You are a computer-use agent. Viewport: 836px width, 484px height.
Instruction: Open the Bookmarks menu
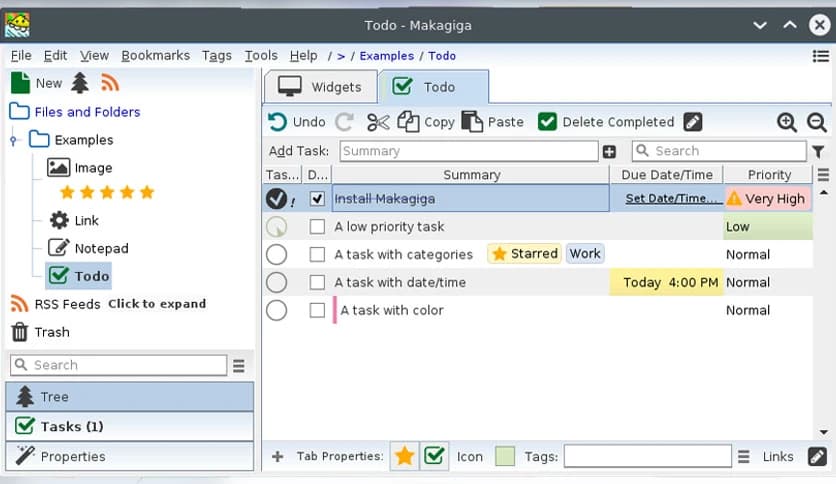155,55
